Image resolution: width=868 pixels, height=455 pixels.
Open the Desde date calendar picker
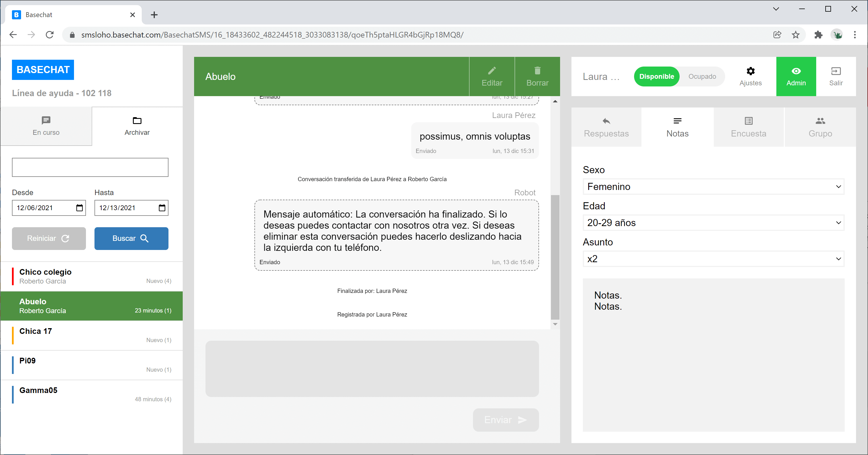tap(79, 208)
